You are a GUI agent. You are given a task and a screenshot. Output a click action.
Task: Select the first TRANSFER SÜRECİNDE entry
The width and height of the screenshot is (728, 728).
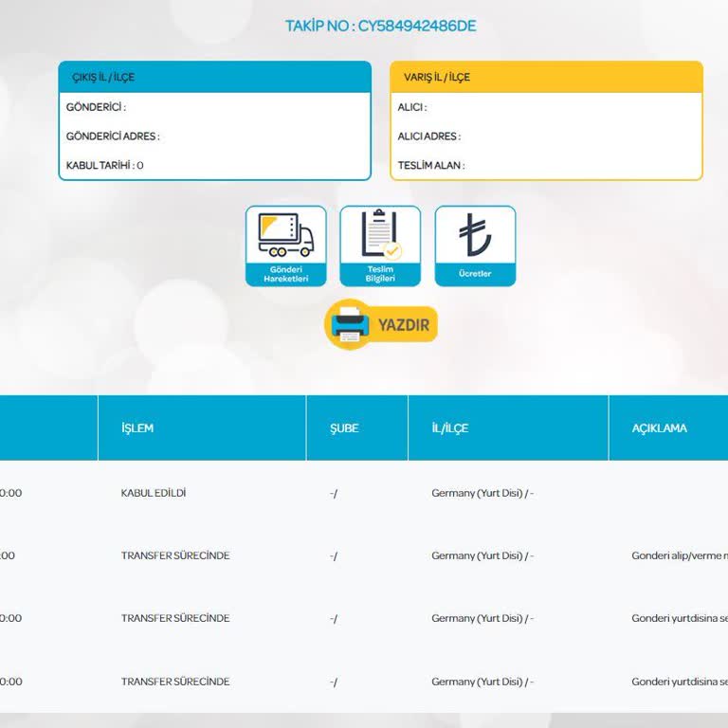(175, 555)
